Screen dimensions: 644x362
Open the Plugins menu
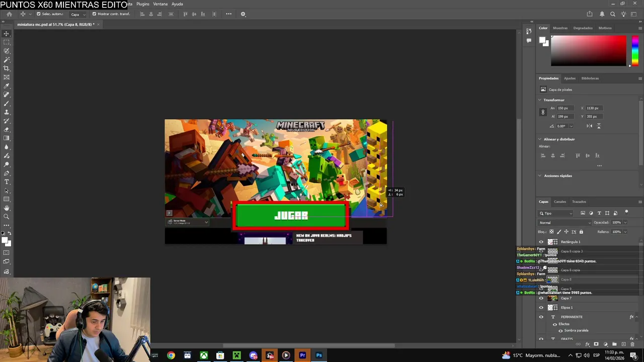pyautogui.click(x=143, y=4)
